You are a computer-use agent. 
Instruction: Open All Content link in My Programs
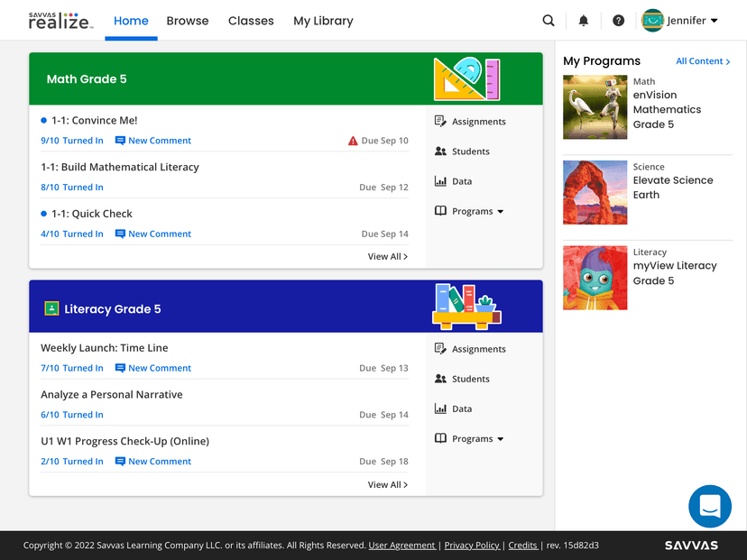coord(704,61)
